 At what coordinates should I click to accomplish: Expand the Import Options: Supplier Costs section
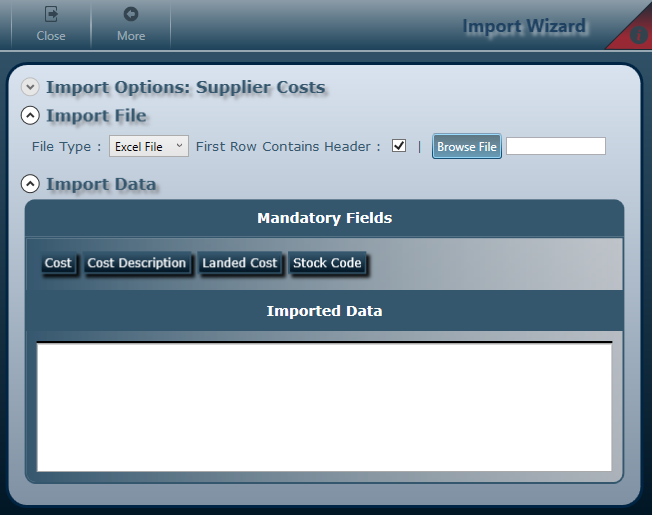point(30,87)
